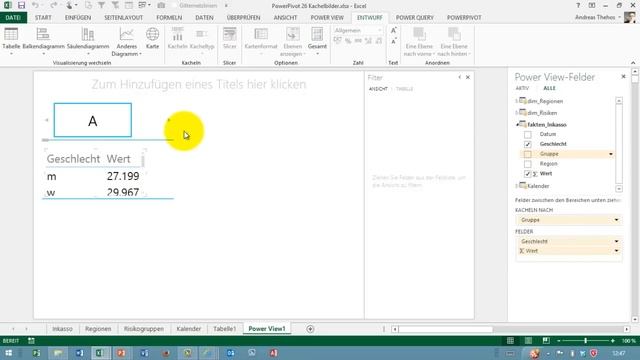Select ANSICHT in the Filter pane
Screen dimensions: 640x360
click(378, 89)
